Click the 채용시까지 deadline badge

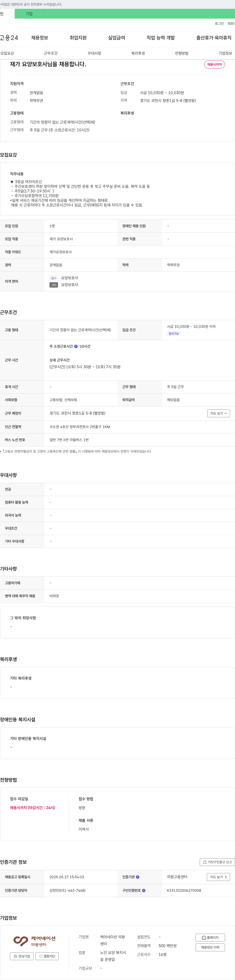214,65
